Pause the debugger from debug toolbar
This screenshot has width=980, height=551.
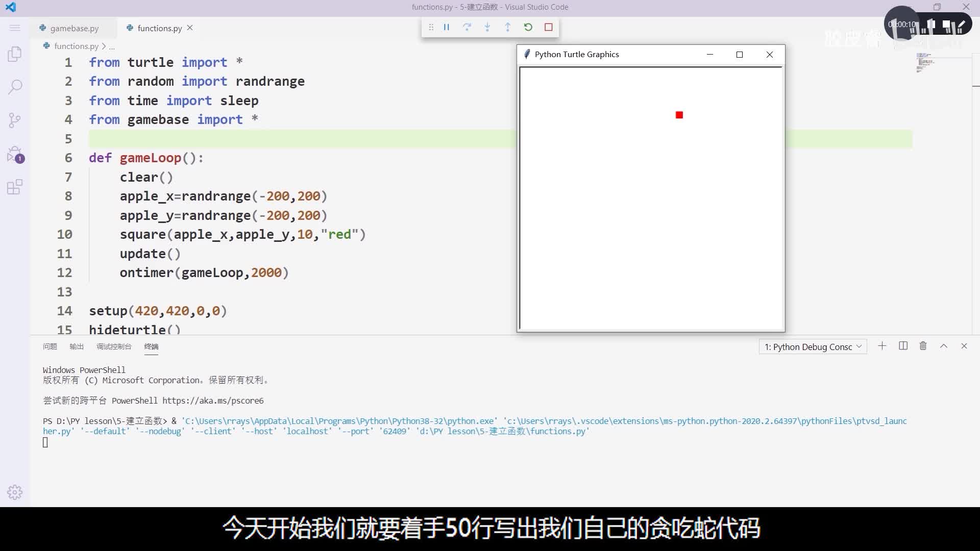pyautogui.click(x=447, y=27)
